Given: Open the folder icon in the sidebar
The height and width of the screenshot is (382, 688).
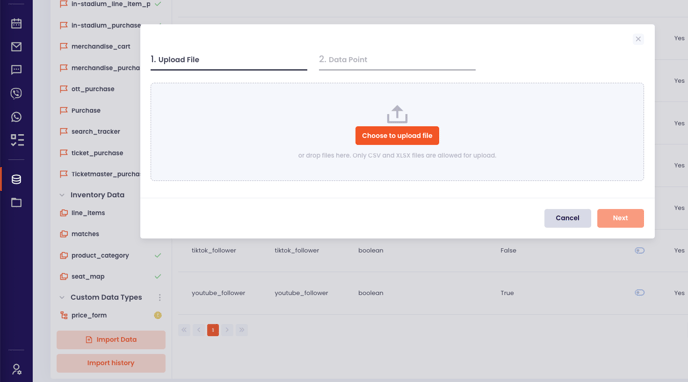Looking at the screenshot, I should coord(16,203).
